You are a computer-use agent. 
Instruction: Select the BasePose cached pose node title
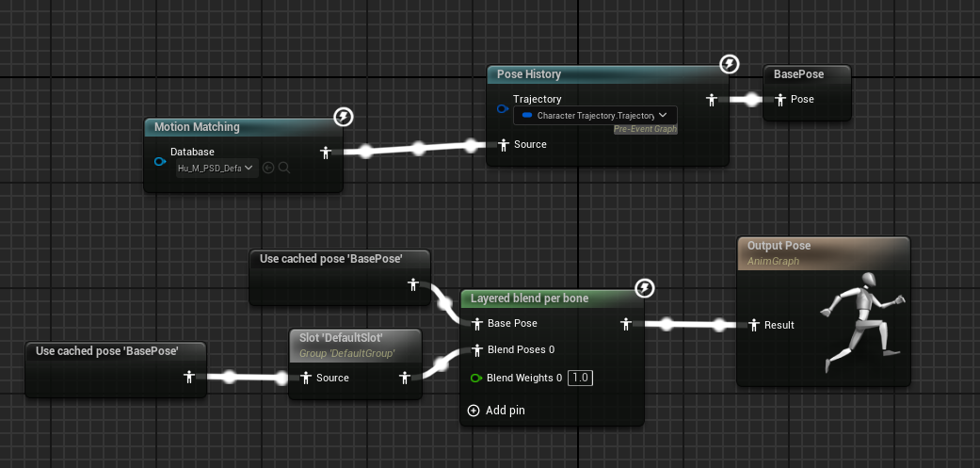tap(798, 74)
